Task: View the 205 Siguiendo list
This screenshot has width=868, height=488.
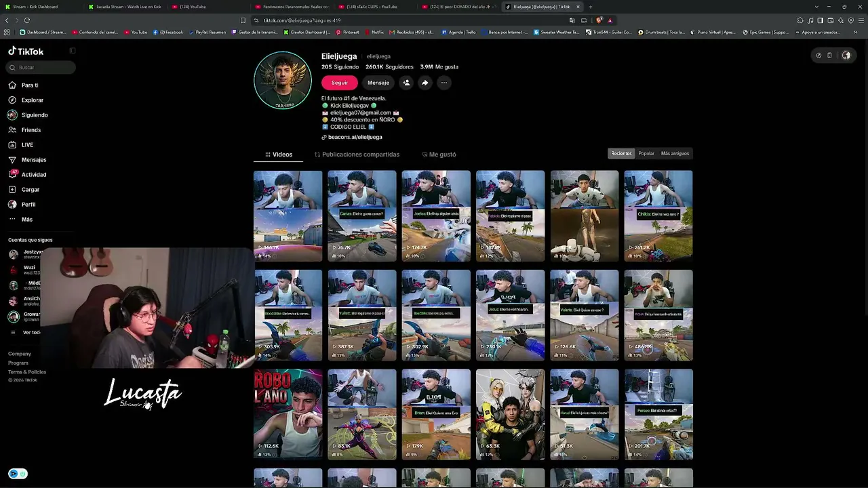Action: pos(340,67)
